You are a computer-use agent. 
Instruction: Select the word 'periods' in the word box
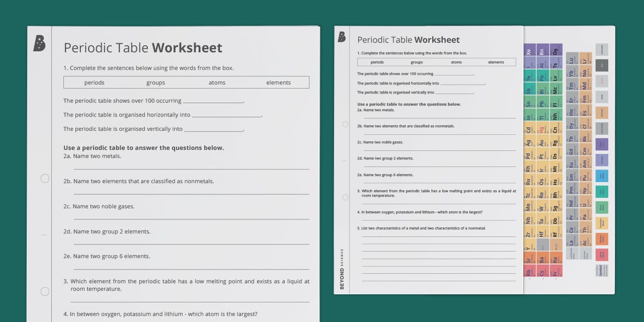[x=94, y=83]
